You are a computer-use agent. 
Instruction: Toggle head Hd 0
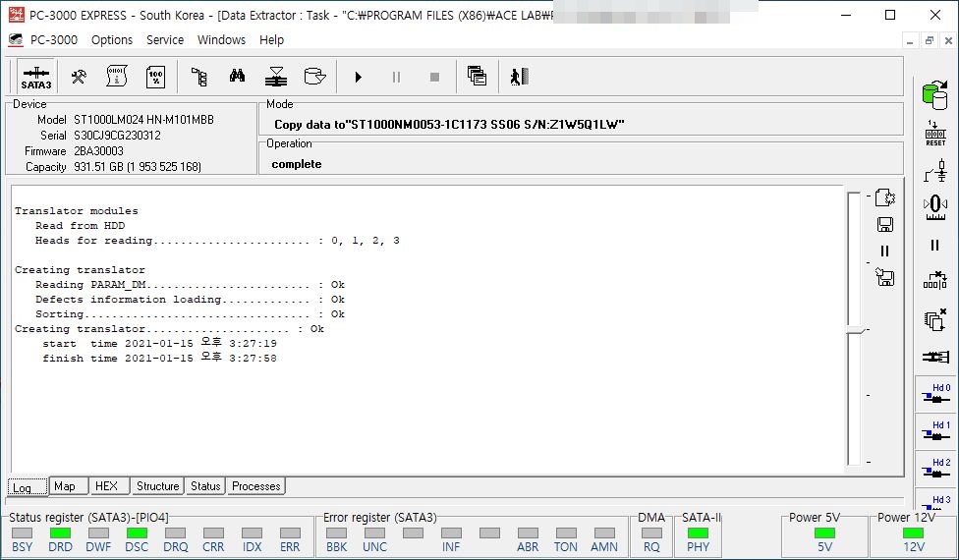coord(935,394)
